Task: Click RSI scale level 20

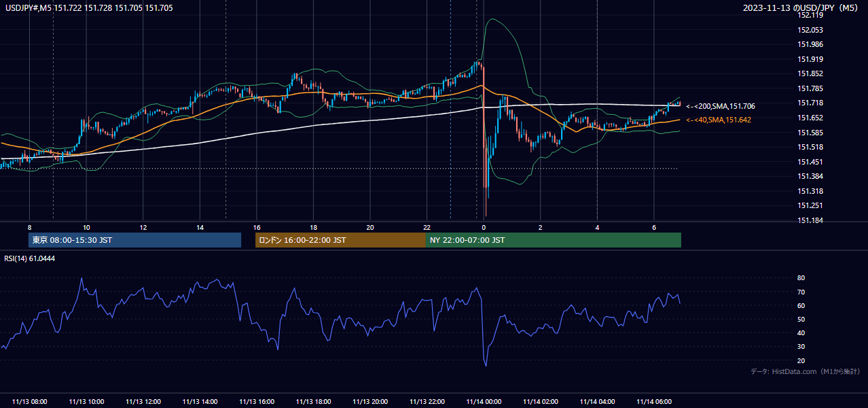Action: pyautogui.click(x=801, y=360)
